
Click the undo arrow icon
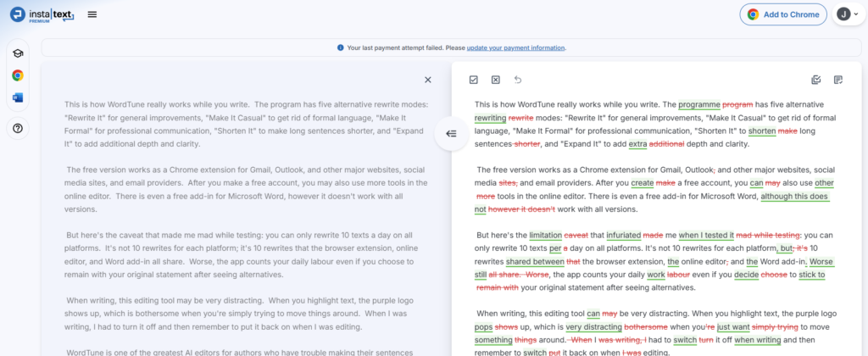(518, 80)
